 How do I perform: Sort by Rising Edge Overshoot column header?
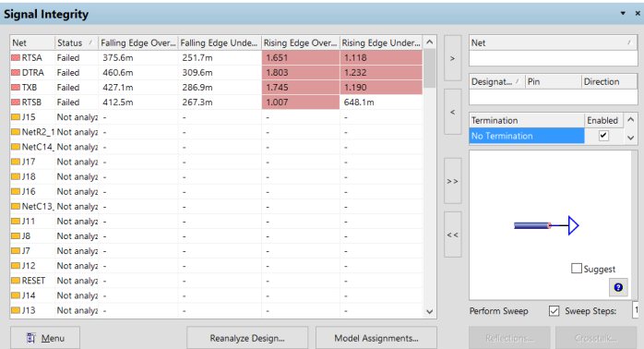(x=300, y=42)
